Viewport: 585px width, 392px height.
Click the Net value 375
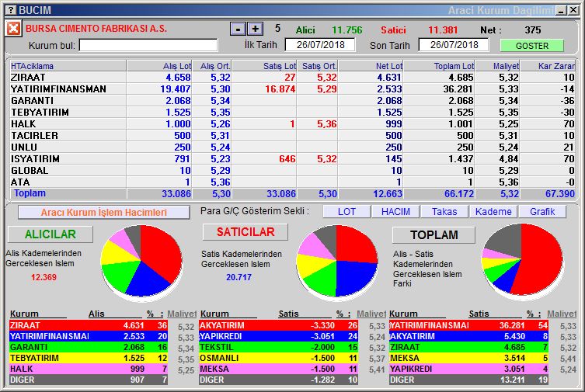click(532, 29)
